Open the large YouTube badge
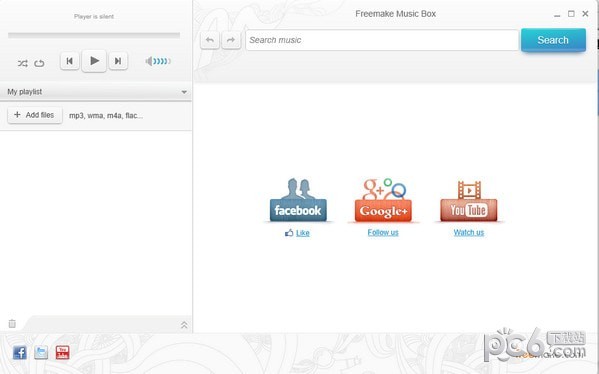Image resolution: width=599 pixels, height=374 pixels. pos(469,201)
